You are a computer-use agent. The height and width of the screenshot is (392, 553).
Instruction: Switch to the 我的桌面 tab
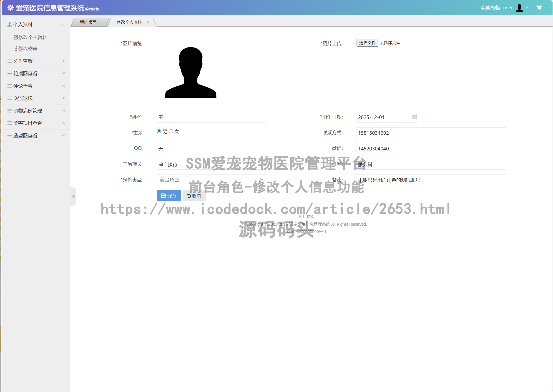pos(89,22)
